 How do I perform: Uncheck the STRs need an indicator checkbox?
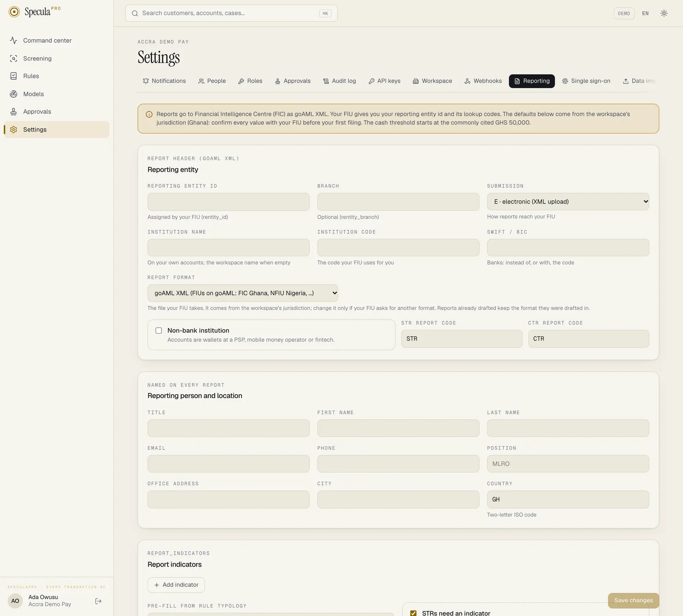click(413, 613)
